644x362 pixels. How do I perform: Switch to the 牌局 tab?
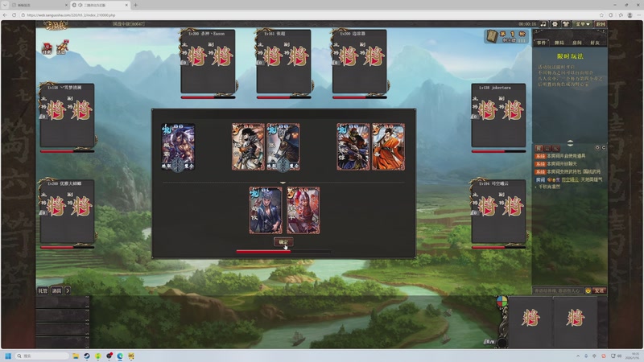[x=559, y=43]
